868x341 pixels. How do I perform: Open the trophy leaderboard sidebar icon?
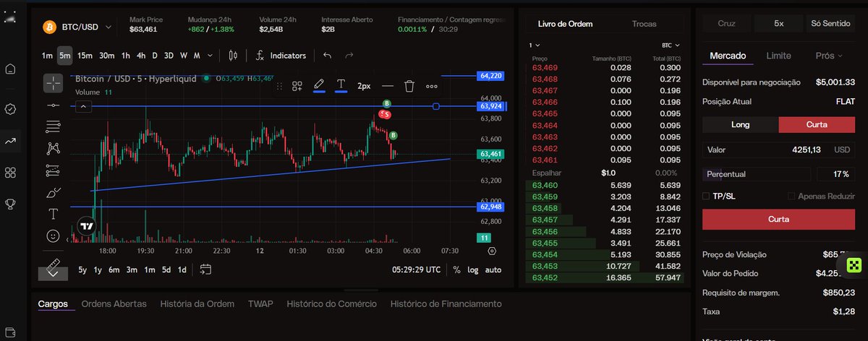tap(10, 204)
